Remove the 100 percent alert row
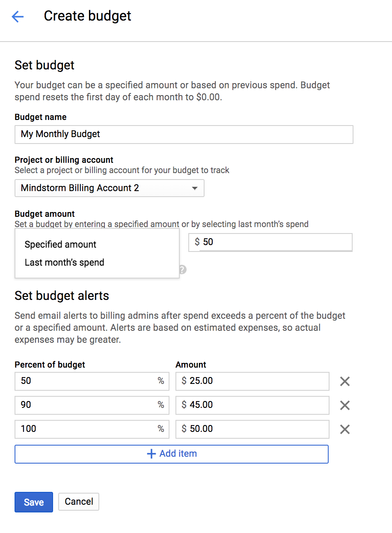The height and width of the screenshot is (533, 392). 344,429
